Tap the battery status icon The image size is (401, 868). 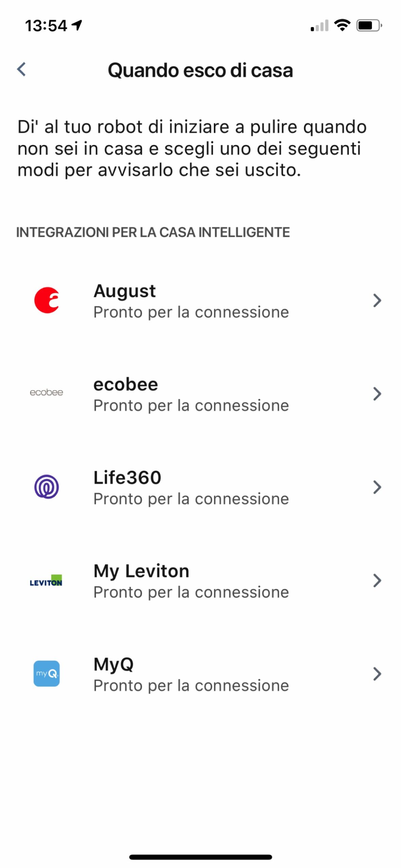click(x=369, y=25)
